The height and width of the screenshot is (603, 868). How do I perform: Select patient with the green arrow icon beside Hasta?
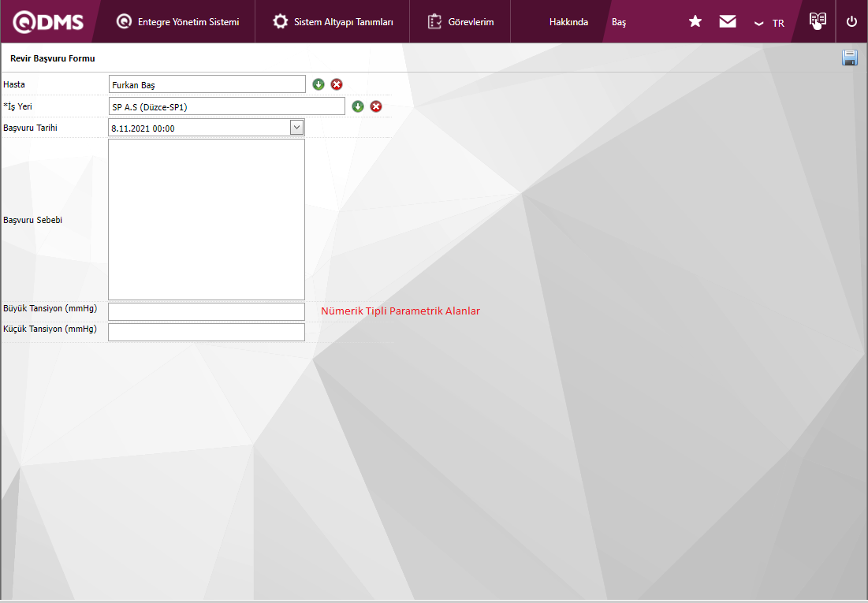[319, 84]
